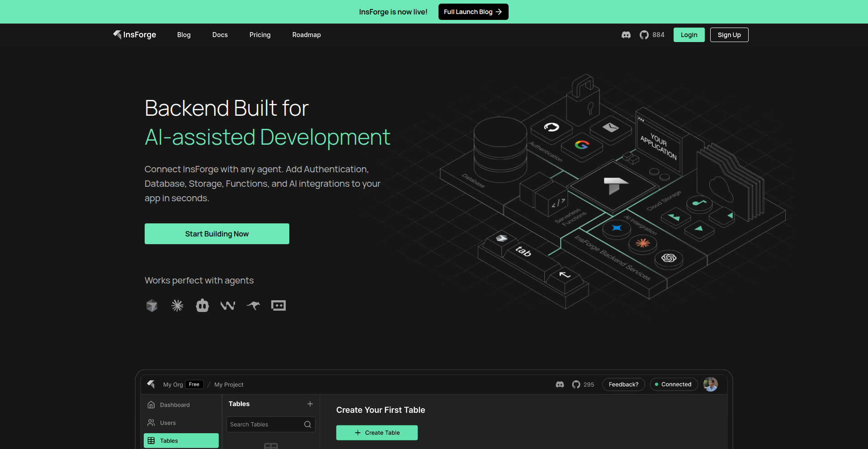The height and width of the screenshot is (449, 868).
Task: Click the Claude starburst agent icon
Action: pyautogui.click(x=177, y=306)
